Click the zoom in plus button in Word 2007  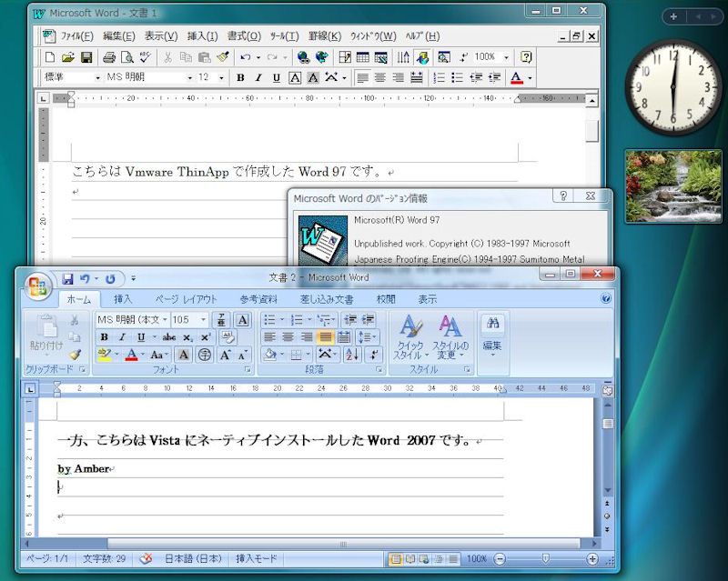[592, 559]
